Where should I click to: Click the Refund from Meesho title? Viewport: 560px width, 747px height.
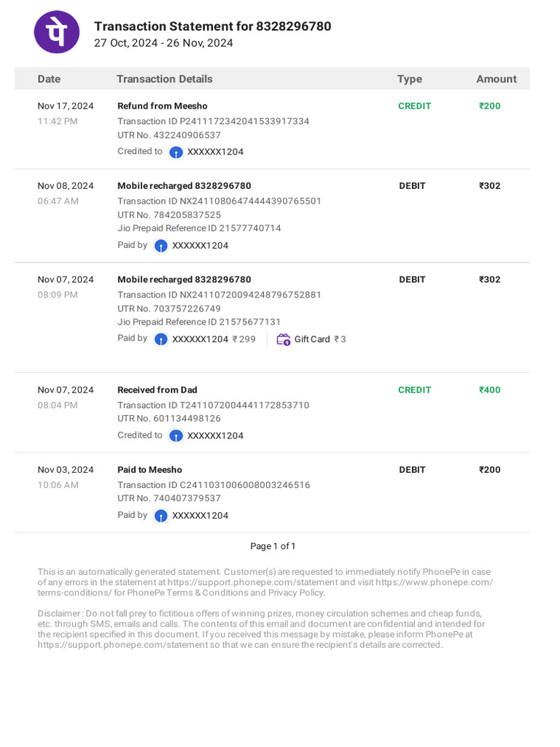point(163,106)
